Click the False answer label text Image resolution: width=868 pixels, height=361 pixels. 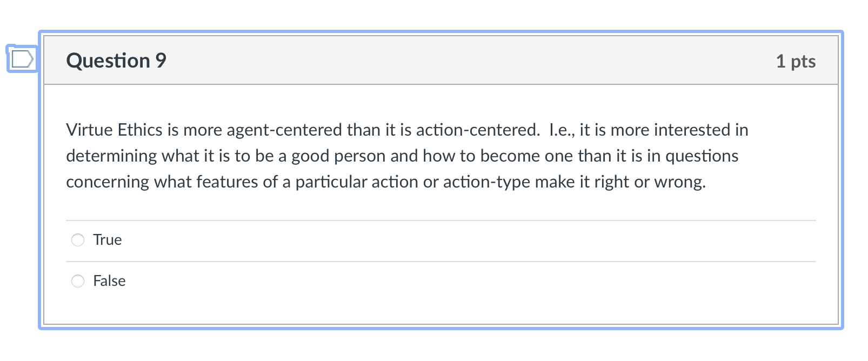[109, 280]
